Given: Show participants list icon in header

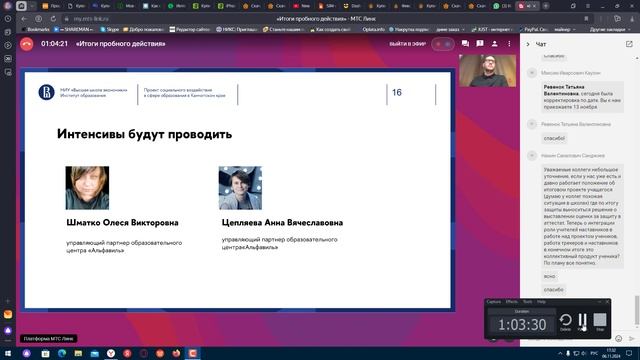Looking at the screenshot, I should [x=494, y=44].
